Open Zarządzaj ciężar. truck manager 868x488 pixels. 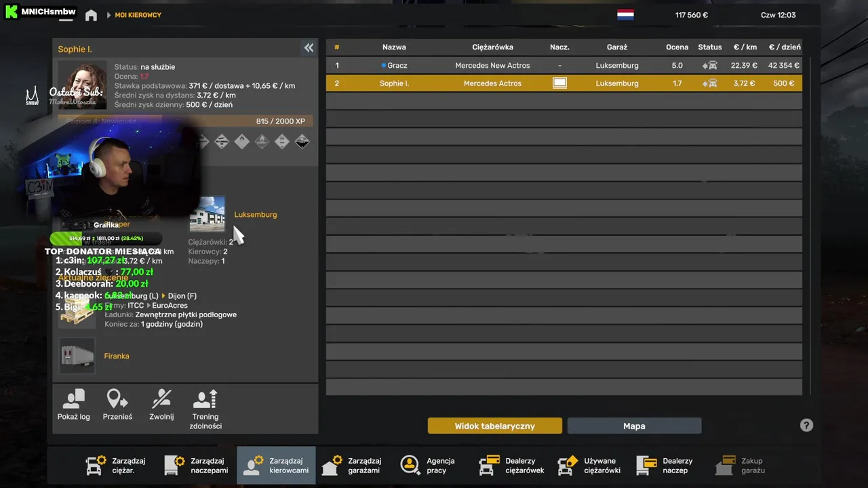pos(117,465)
